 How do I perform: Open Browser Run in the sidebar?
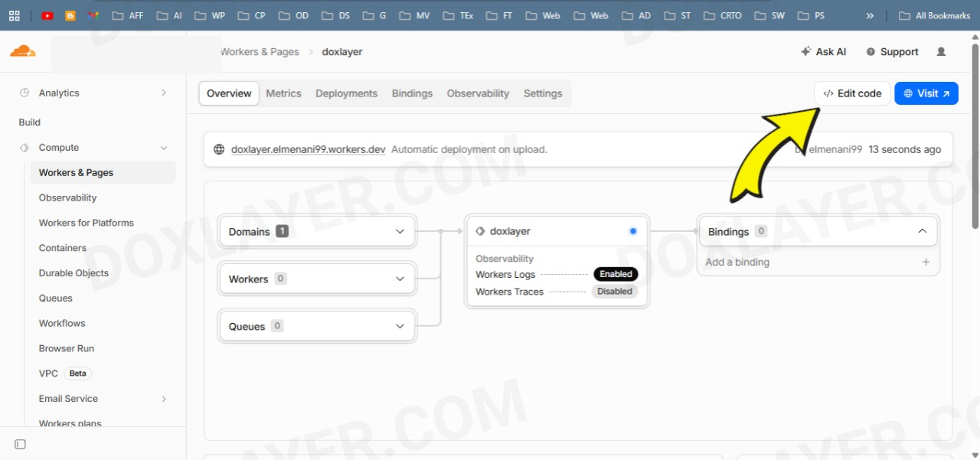coord(67,348)
